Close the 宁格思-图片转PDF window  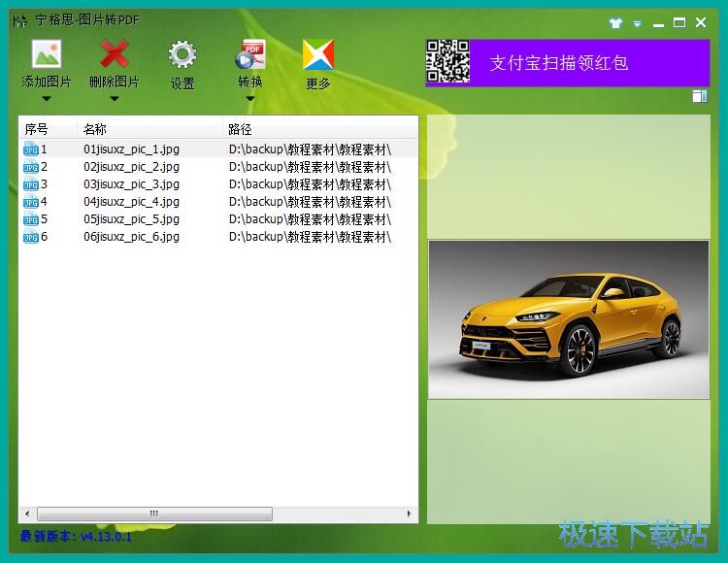tap(701, 22)
